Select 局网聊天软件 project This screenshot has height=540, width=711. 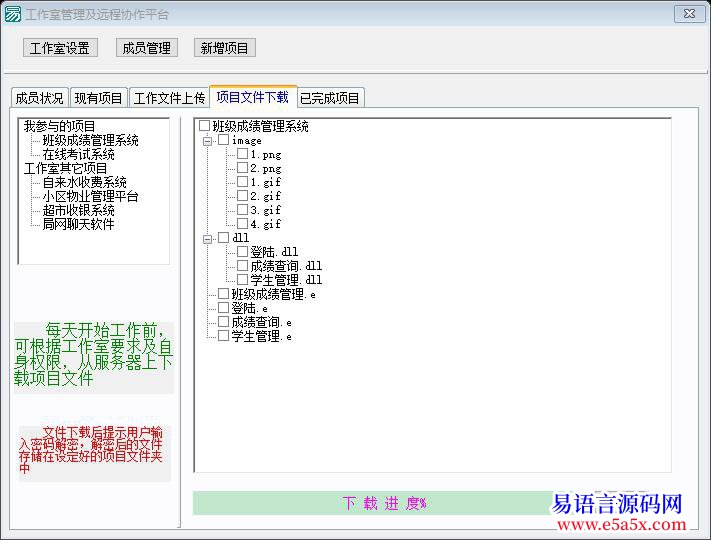pyautogui.click(x=78, y=224)
